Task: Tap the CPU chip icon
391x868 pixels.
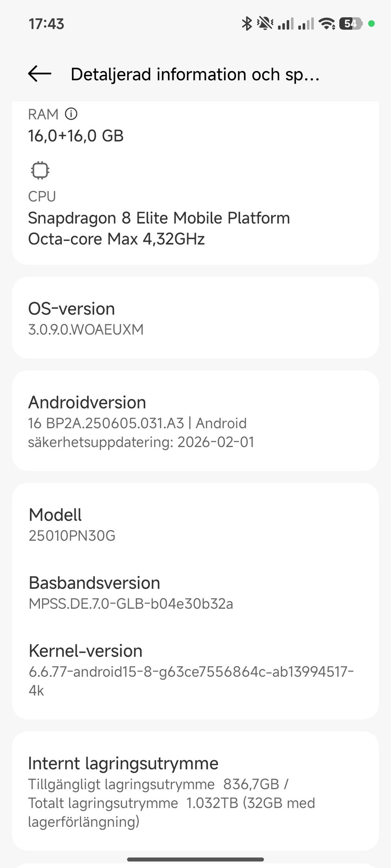Action: [40, 170]
